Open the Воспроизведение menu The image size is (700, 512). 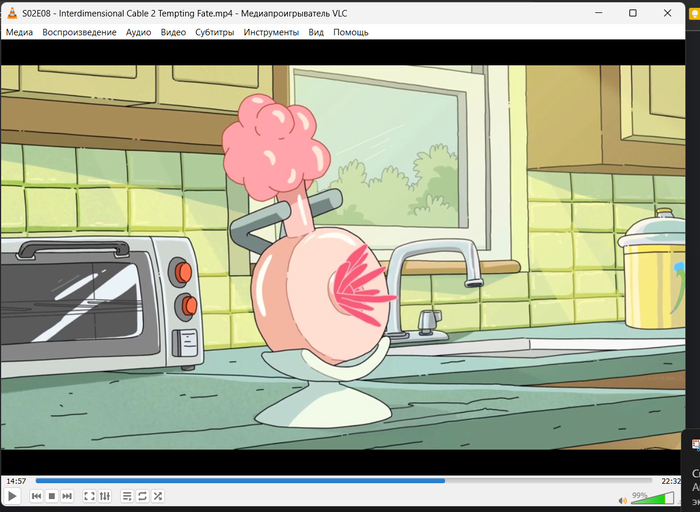click(x=79, y=32)
